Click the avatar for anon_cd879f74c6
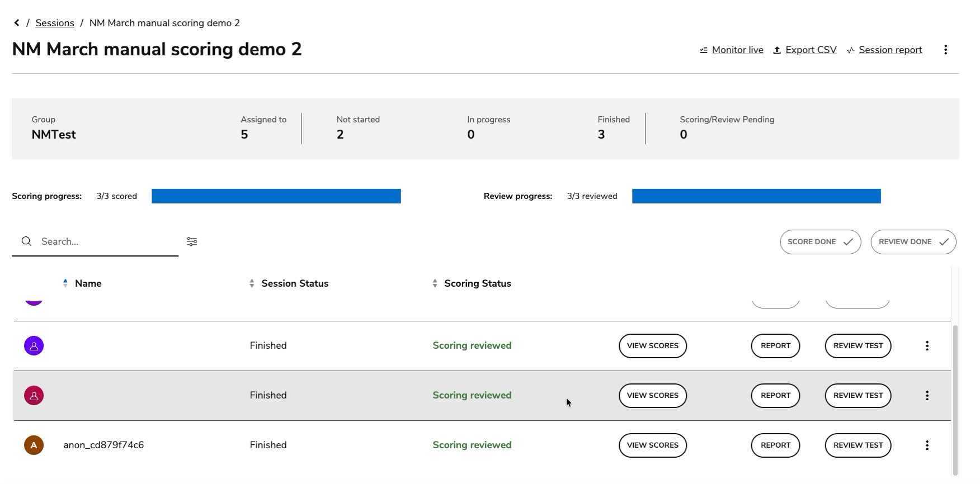Screen dimensions: 980x484 (x=34, y=445)
